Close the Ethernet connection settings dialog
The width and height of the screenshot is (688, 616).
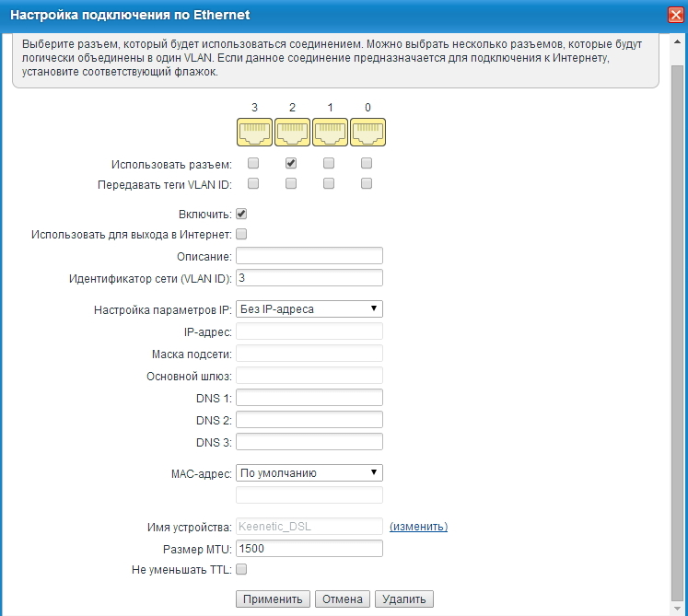click(673, 16)
